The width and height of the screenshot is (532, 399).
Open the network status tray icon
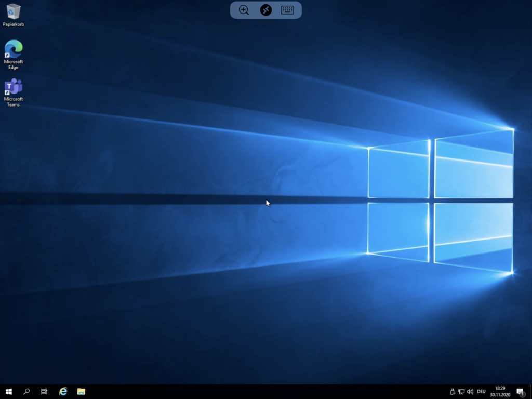pos(461,391)
